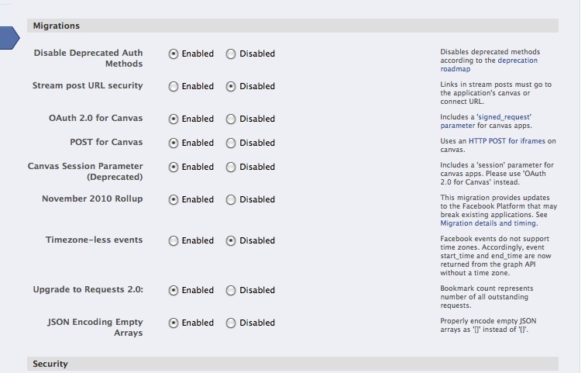Open Migration details and timing link

click(x=488, y=223)
